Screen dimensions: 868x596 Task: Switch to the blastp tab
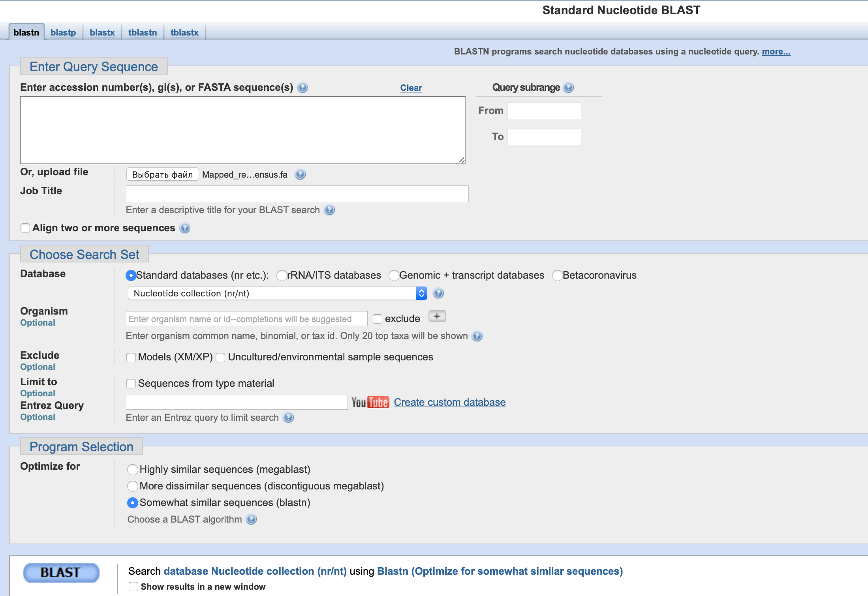point(63,32)
